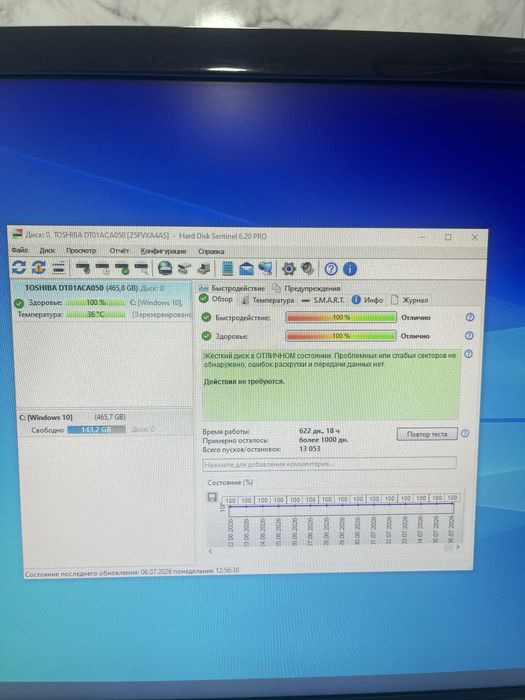The image size is (525, 700).
Task: Click the refresh with warning icon
Action: (38, 268)
